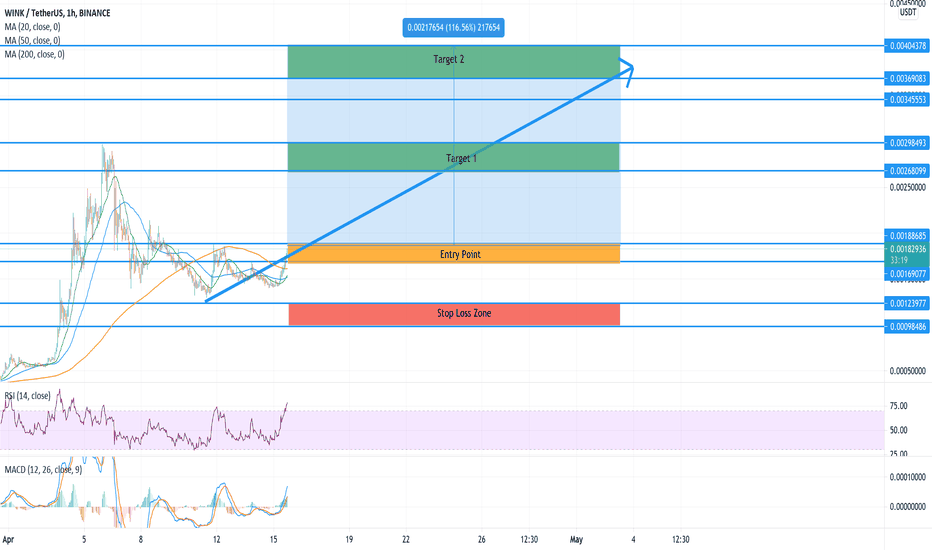Image resolution: width=932 pixels, height=550 pixels.
Task: Click the 0.00404378 price level label
Action: click(x=907, y=46)
